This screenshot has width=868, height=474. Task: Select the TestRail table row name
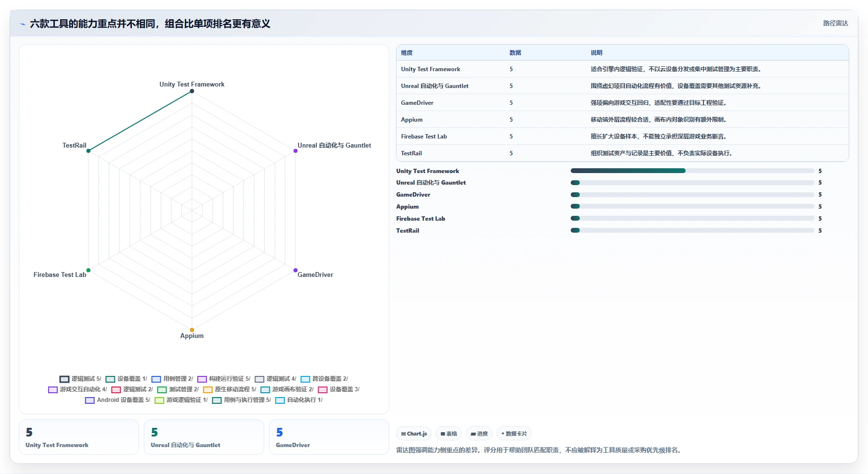pos(411,153)
